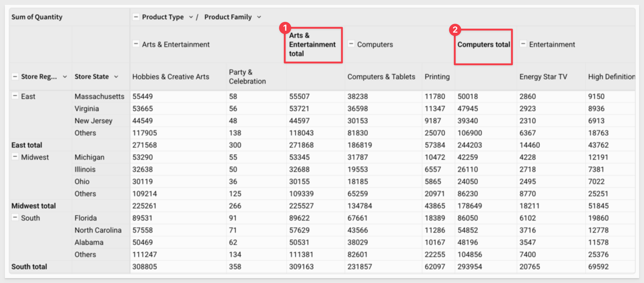
Task: Open the Product Type dropdown chevron
Action: [191, 17]
